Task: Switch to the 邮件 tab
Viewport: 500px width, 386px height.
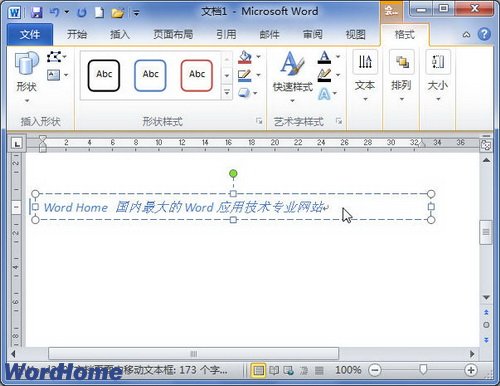Action: pyautogui.click(x=269, y=34)
